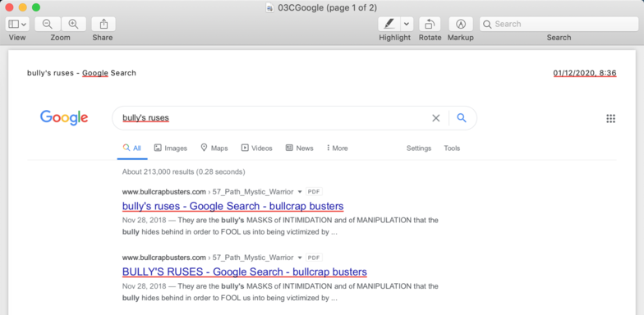Expand the Highlight color dropdown arrow

(x=406, y=25)
